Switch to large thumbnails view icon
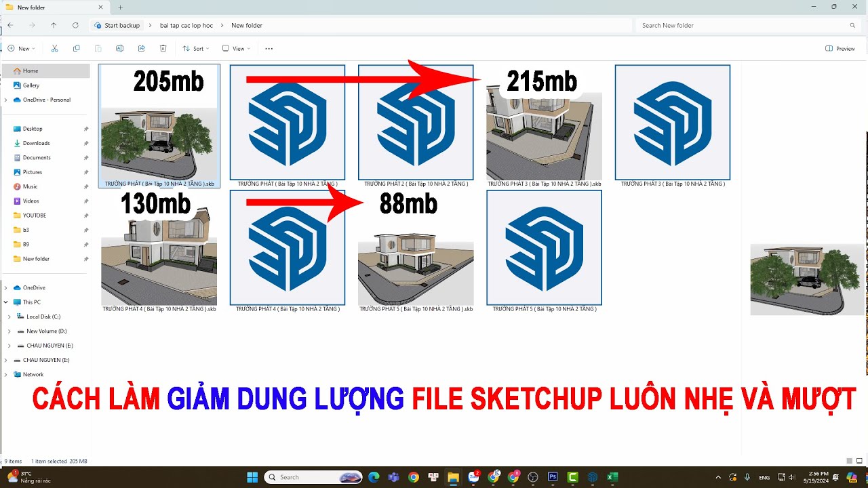The height and width of the screenshot is (488, 868). click(x=860, y=461)
